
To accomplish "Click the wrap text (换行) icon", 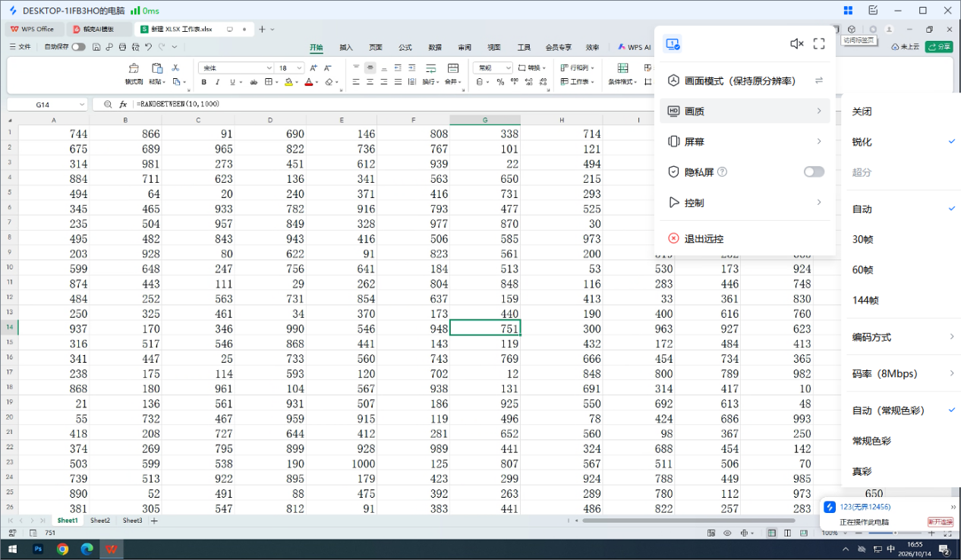I will 430,68.
